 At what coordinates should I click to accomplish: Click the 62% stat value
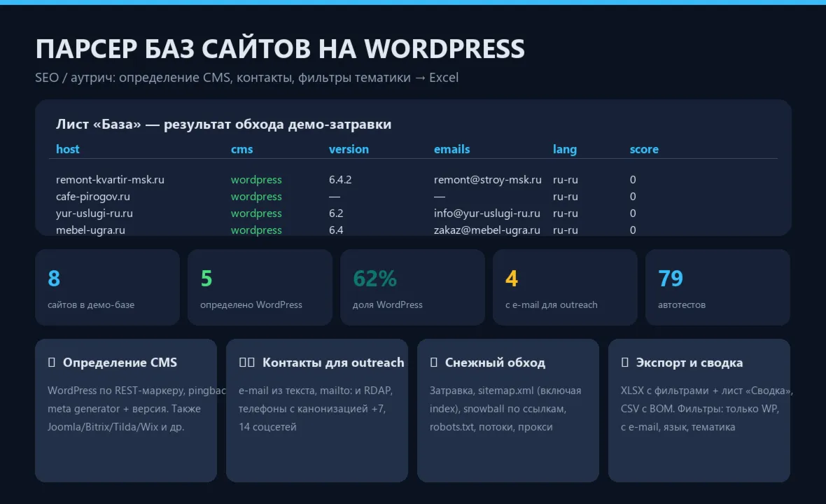click(x=374, y=278)
